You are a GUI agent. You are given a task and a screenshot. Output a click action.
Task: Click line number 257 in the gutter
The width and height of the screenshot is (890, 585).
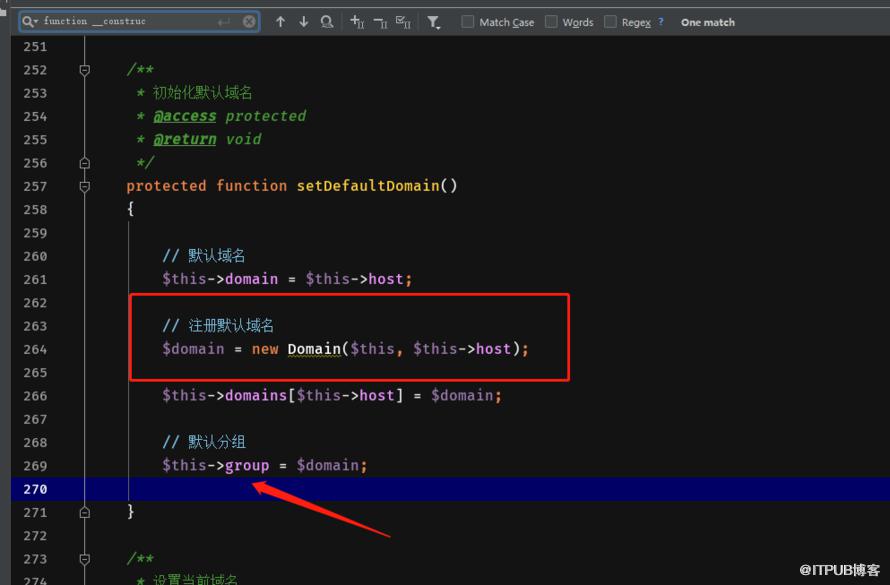point(35,187)
